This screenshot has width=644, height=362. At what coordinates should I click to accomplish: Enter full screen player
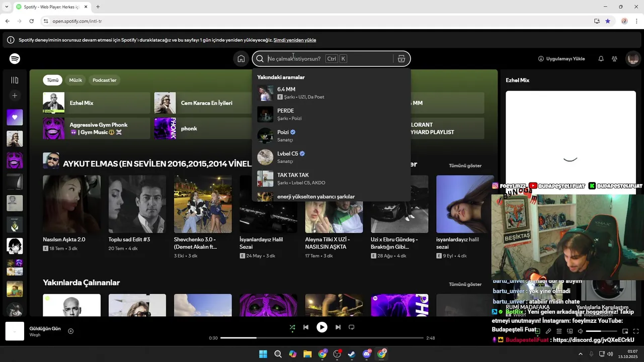click(x=636, y=331)
